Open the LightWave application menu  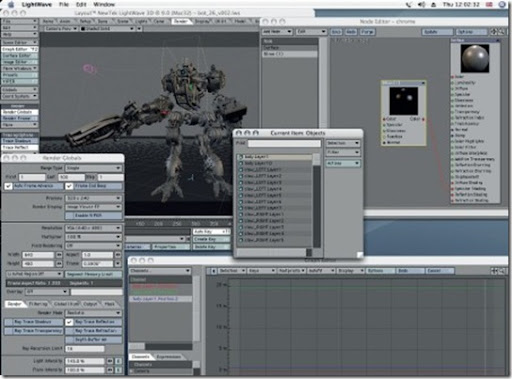(x=37, y=4)
